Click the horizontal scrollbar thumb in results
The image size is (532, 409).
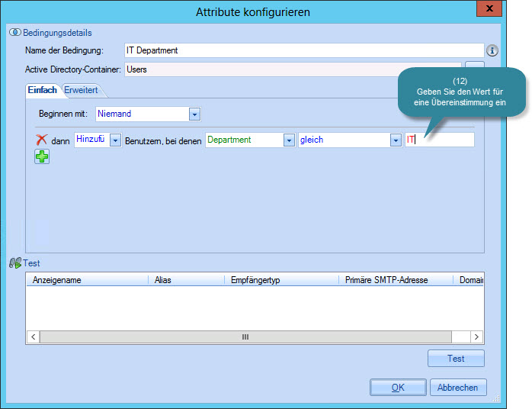tap(245, 337)
